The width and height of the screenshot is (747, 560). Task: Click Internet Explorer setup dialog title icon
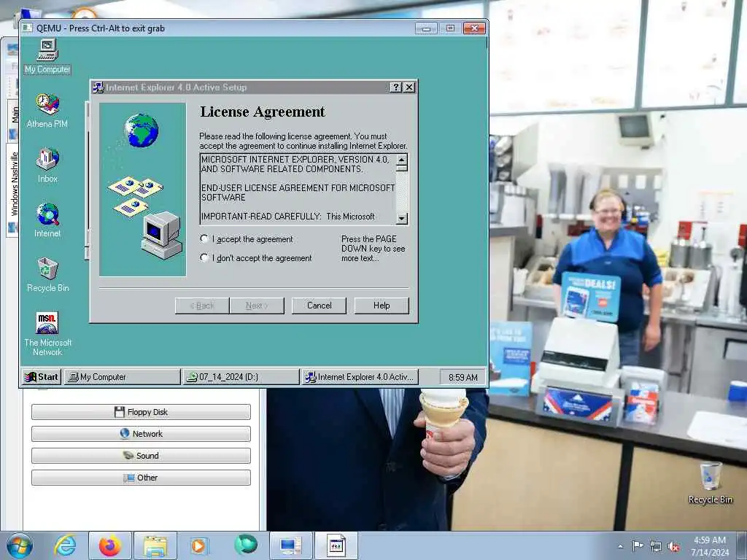click(x=98, y=87)
